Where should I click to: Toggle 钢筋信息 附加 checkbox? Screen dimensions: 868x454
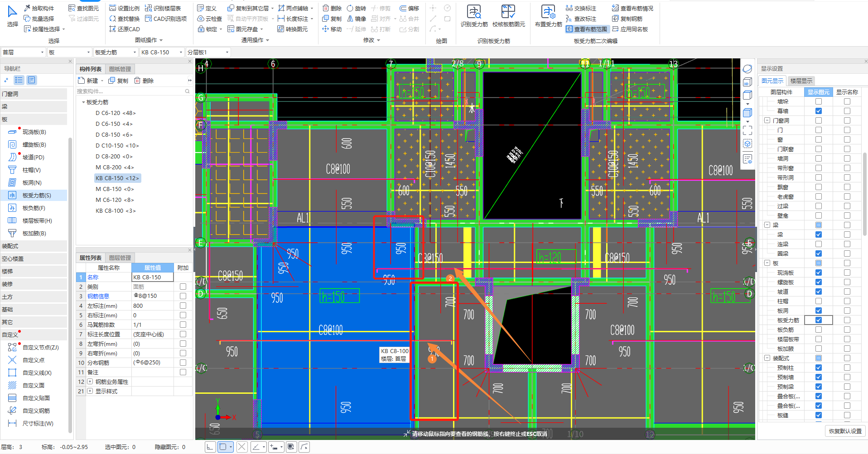tap(183, 296)
